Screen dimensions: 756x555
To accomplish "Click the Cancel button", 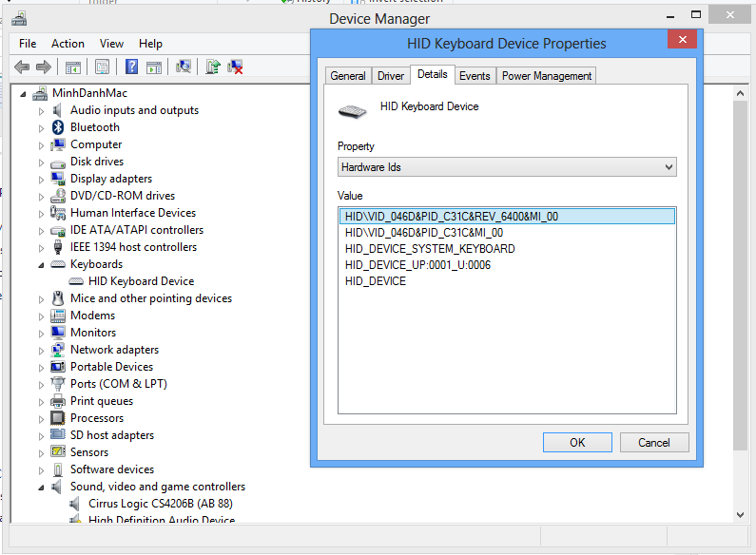I will pyautogui.click(x=654, y=442).
